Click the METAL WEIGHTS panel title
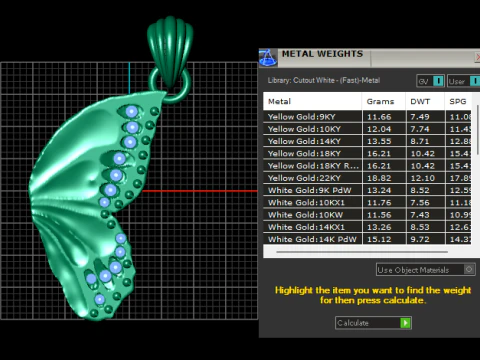 [x=322, y=54]
